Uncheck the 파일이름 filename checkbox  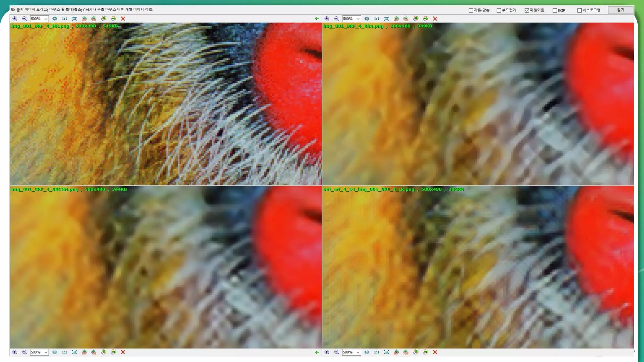pyautogui.click(x=527, y=10)
